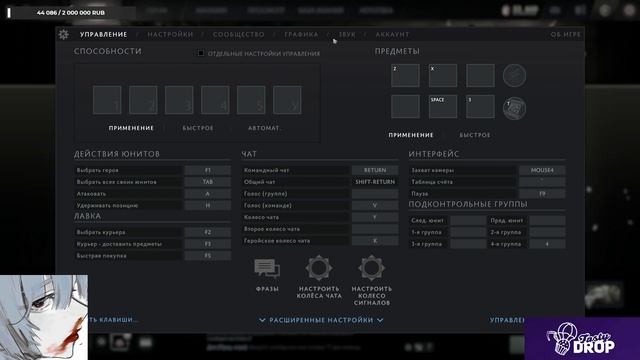Rebind Выбрать героя F1 key field
640x360 pixels.
(208, 170)
